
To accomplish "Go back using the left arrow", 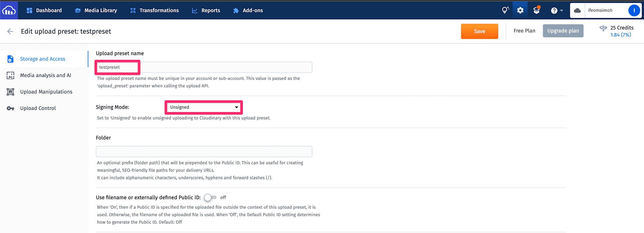I will coord(10,31).
